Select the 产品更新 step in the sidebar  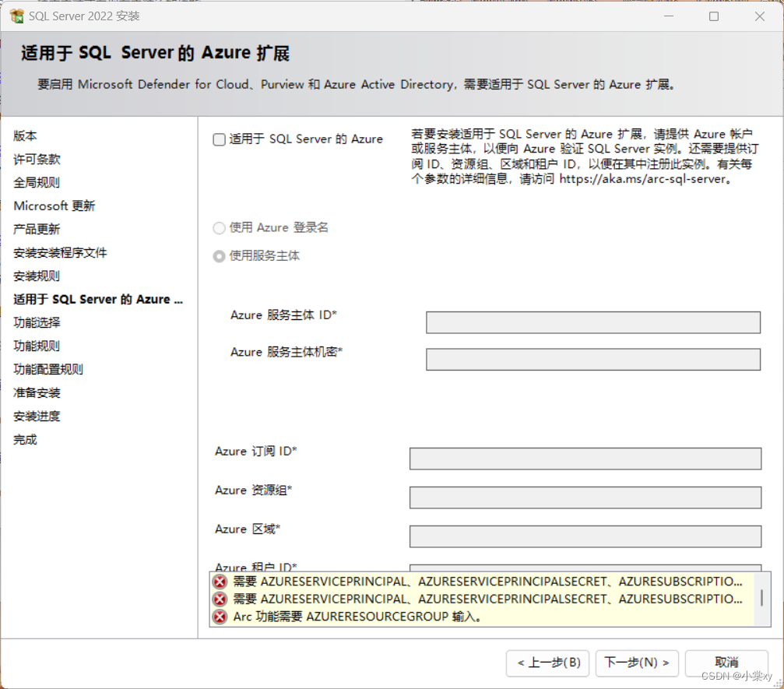coord(37,229)
